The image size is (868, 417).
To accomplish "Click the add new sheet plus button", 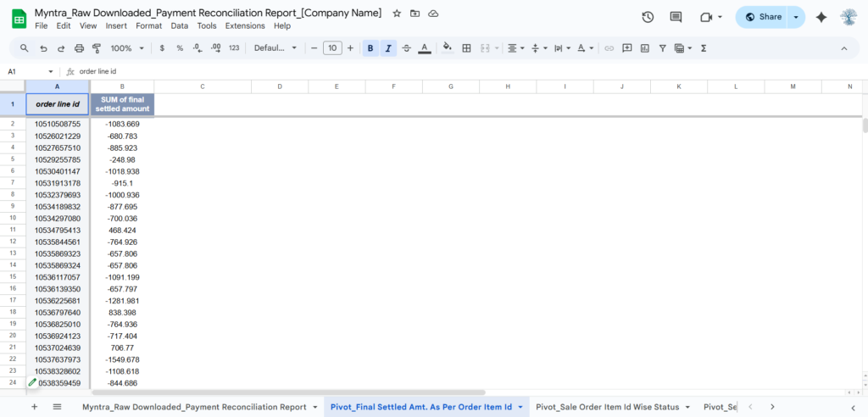I will [x=35, y=407].
